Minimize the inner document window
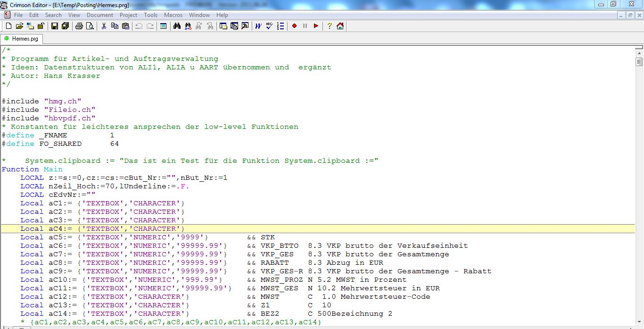 621,15
